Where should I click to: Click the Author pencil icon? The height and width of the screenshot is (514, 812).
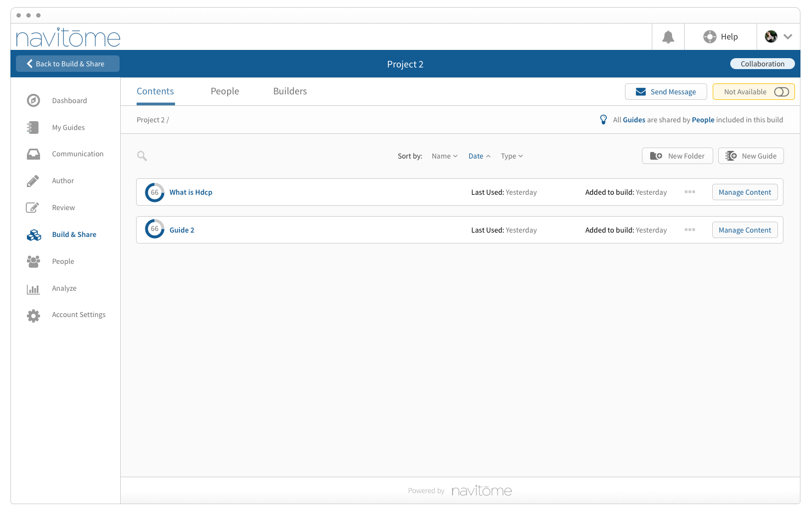point(33,181)
